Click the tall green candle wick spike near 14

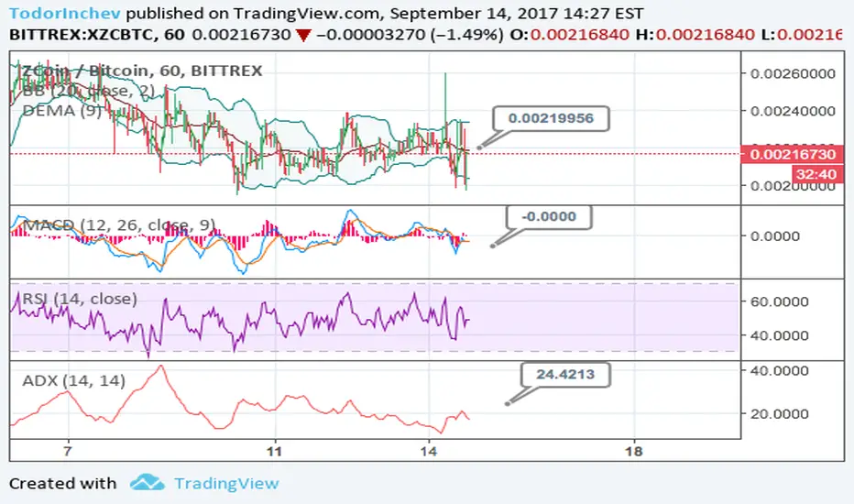click(x=445, y=97)
